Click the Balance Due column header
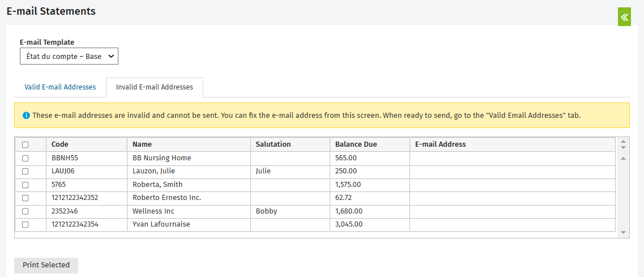 click(x=370, y=144)
